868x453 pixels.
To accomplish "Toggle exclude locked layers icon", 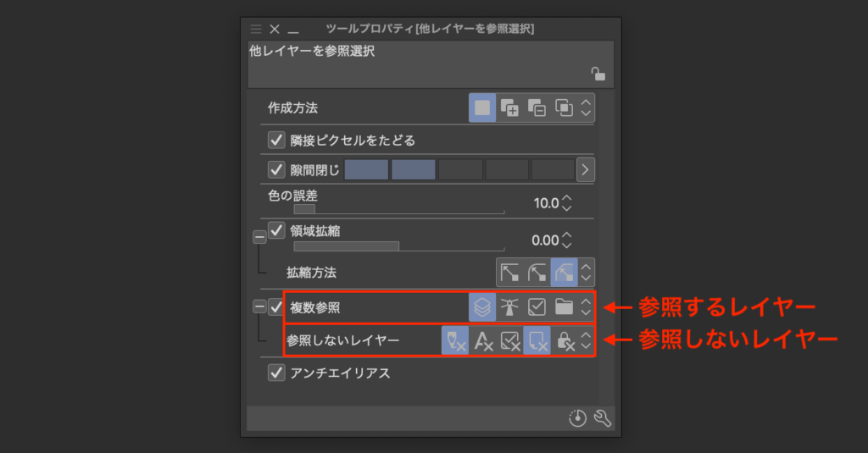I will click(565, 341).
